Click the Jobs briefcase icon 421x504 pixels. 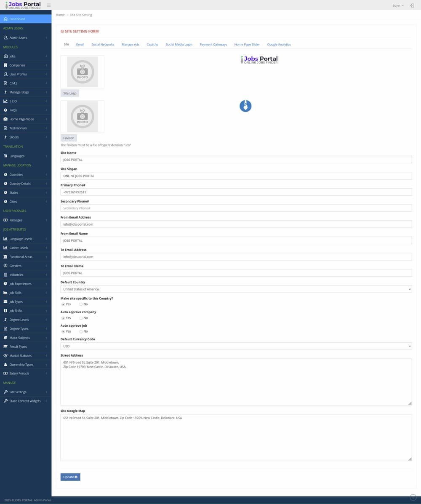(x=5, y=56)
